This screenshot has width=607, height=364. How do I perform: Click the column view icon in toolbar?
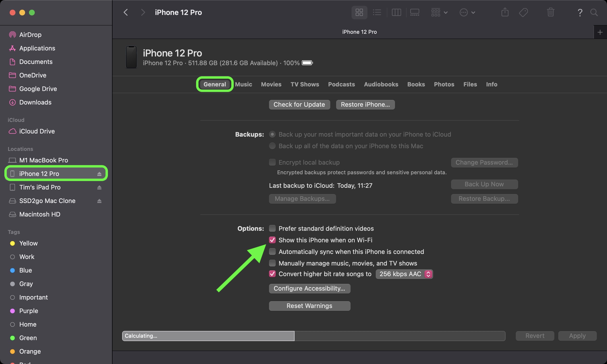395,12
